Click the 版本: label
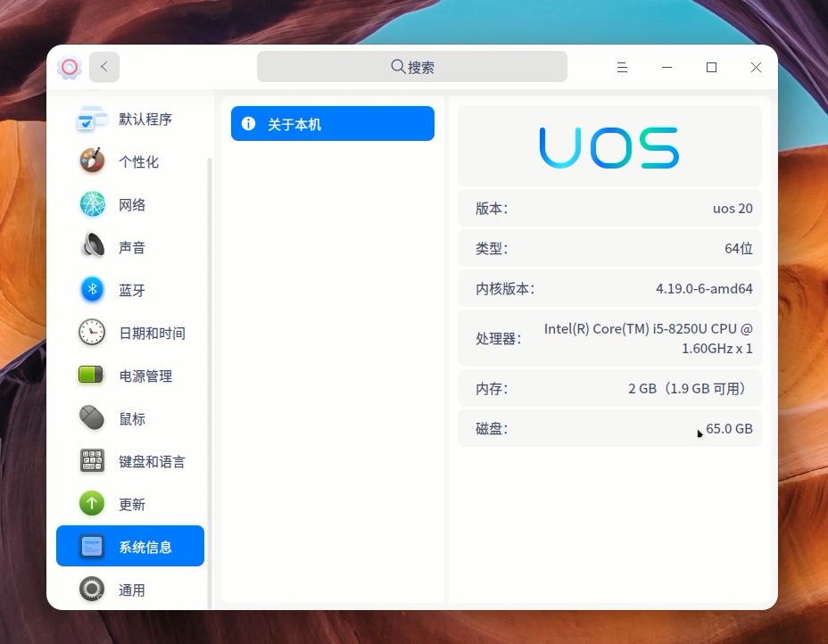The width and height of the screenshot is (828, 644). pos(491,209)
